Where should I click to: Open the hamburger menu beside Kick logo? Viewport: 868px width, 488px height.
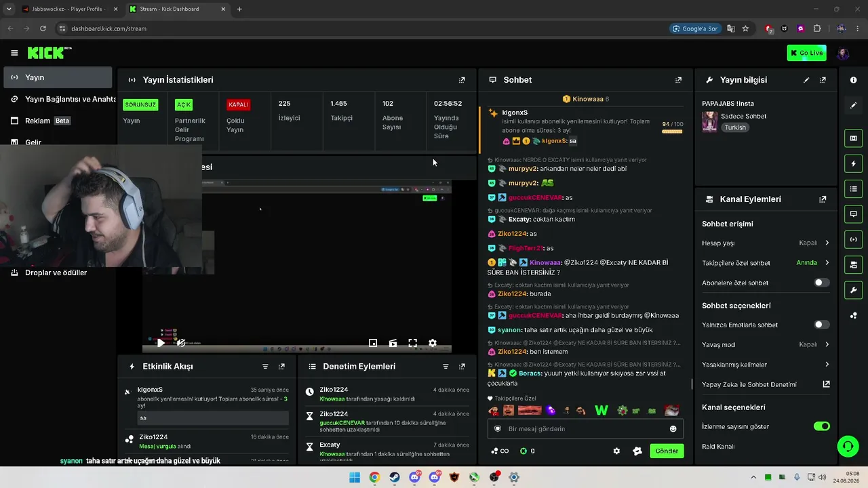coord(14,53)
